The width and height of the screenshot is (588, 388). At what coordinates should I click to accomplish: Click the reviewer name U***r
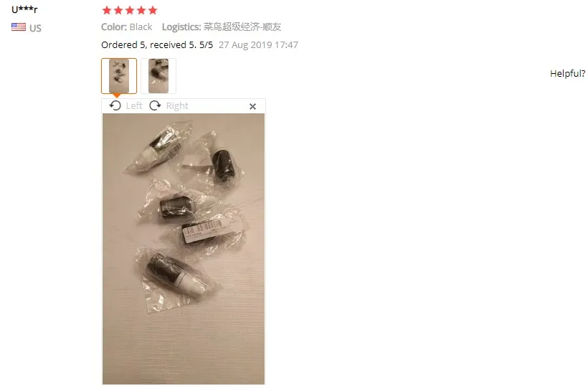point(24,9)
